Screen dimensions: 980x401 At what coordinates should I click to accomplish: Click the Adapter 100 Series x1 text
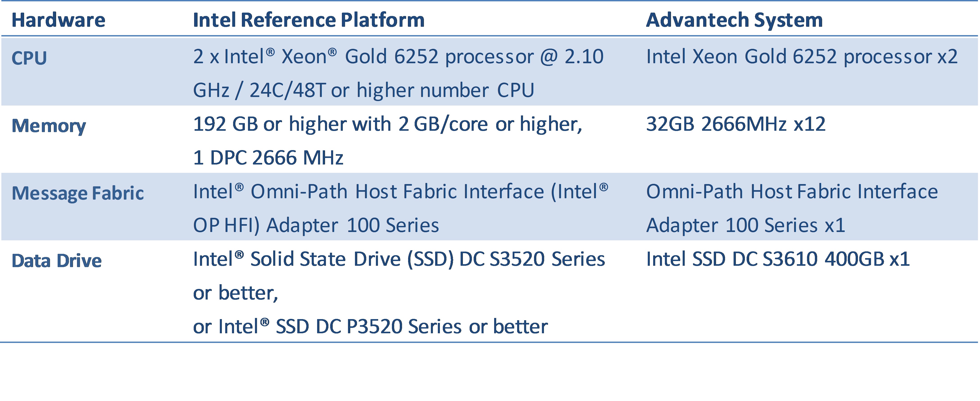coord(746,225)
